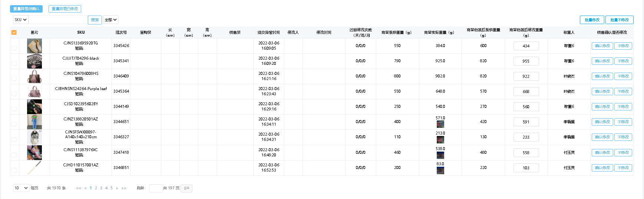Select the checkbox for CJHD110157001AZ row
This screenshot has width=644, height=199.
coord(14,170)
